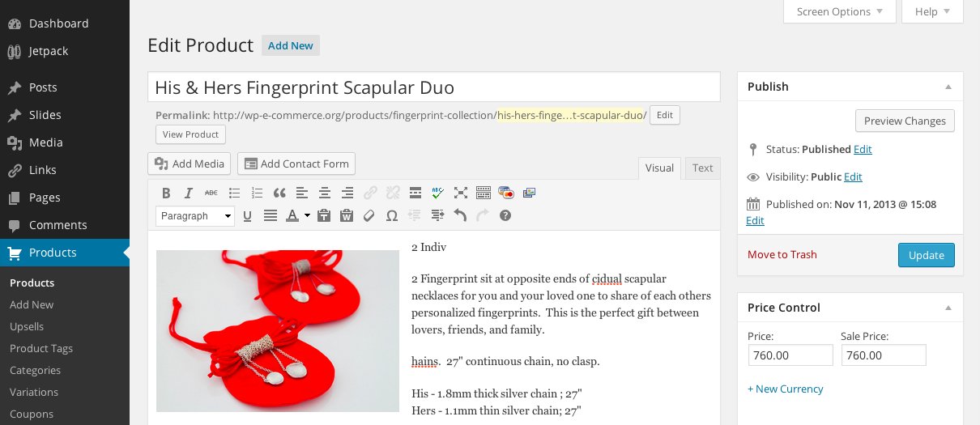The width and height of the screenshot is (980, 425).
Task: Toggle bold formatting in the editor
Action: point(166,193)
